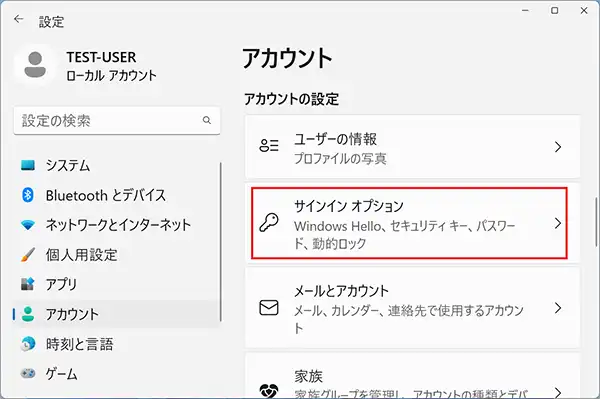This screenshot has height=399, width=600.
Task: Open システム settings category
Action: [x=117, y=165]
